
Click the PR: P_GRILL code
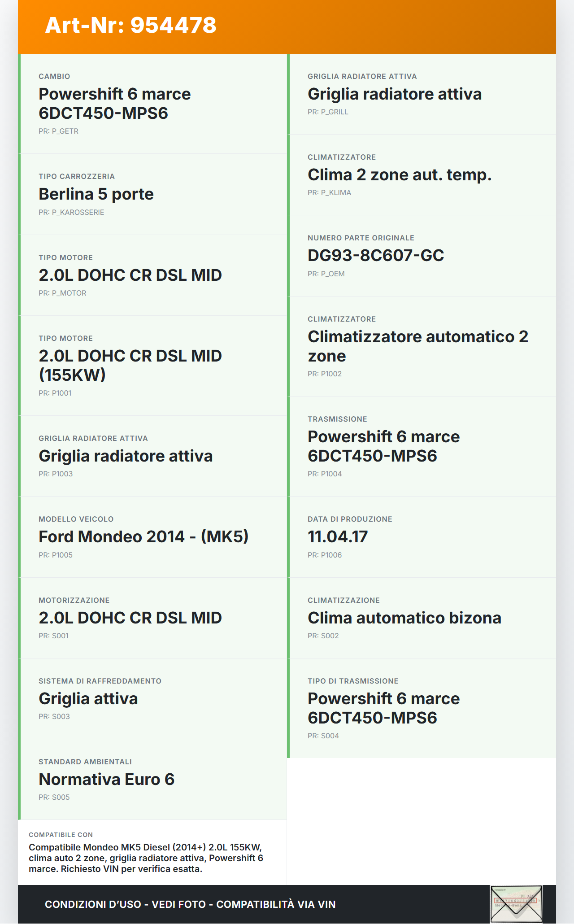point(328,112)
